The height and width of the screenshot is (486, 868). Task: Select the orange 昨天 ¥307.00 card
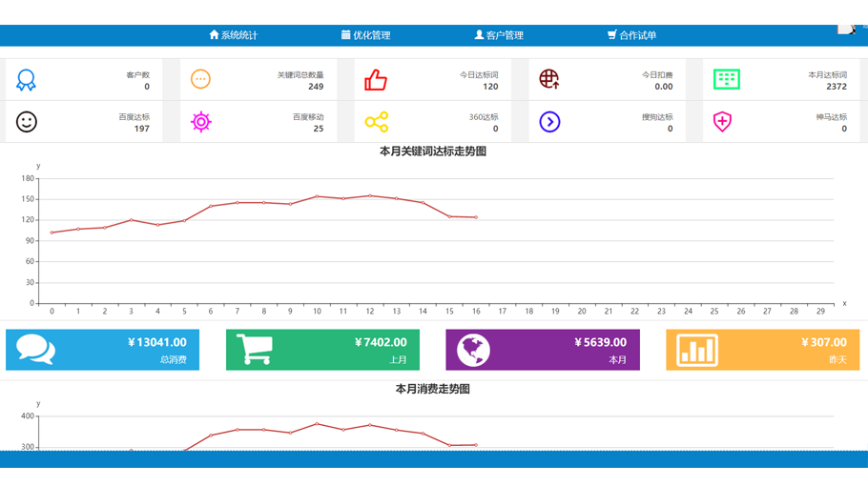coord(762,350)
